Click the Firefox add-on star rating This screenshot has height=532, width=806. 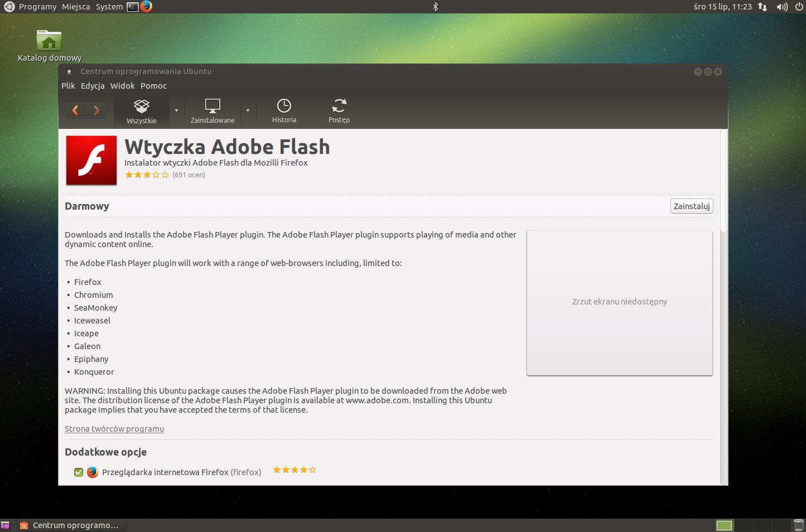coord(295,470)
